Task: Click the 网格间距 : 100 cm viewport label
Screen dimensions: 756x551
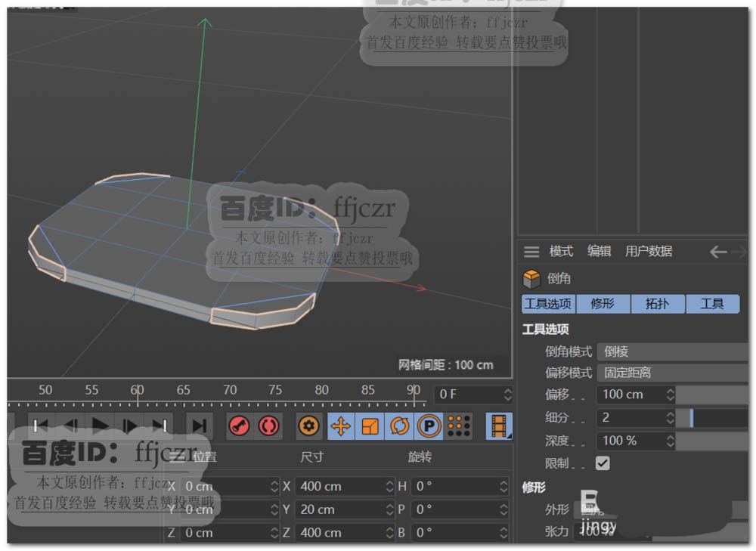Action: [x=446, y=365]
